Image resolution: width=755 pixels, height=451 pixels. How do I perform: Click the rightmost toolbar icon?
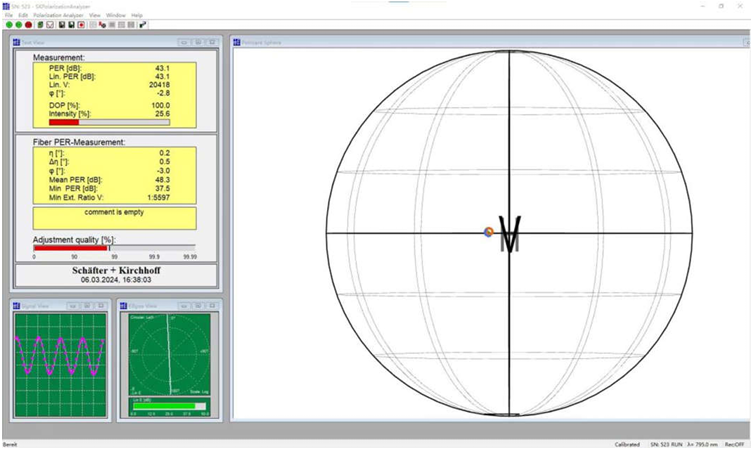[x=143, y=25]
